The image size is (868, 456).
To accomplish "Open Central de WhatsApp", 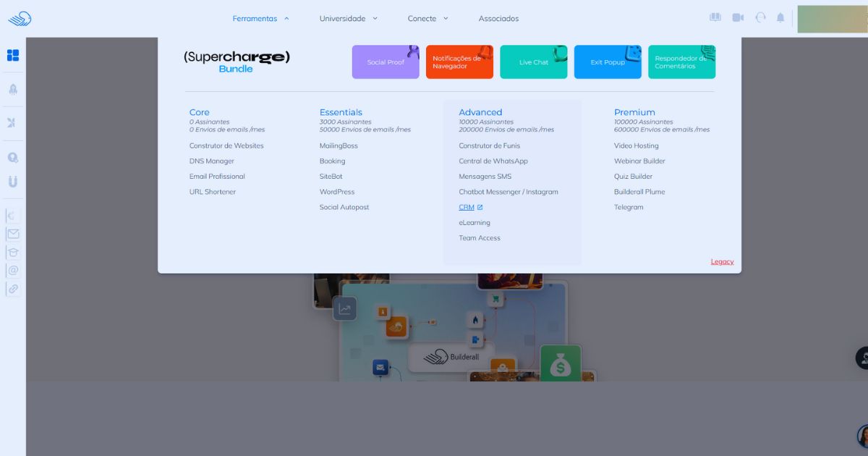I will pyautogui.click(x=493, y=161).
